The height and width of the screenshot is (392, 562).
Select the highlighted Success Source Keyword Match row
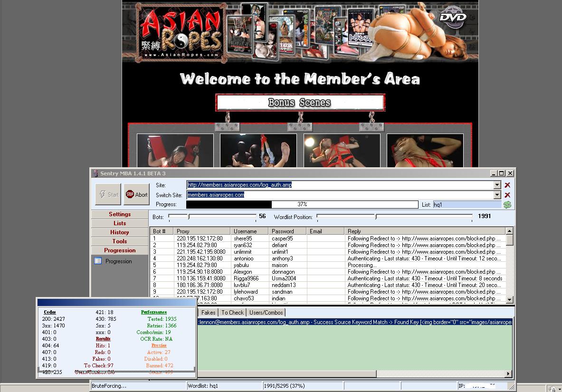pos(355,322)
